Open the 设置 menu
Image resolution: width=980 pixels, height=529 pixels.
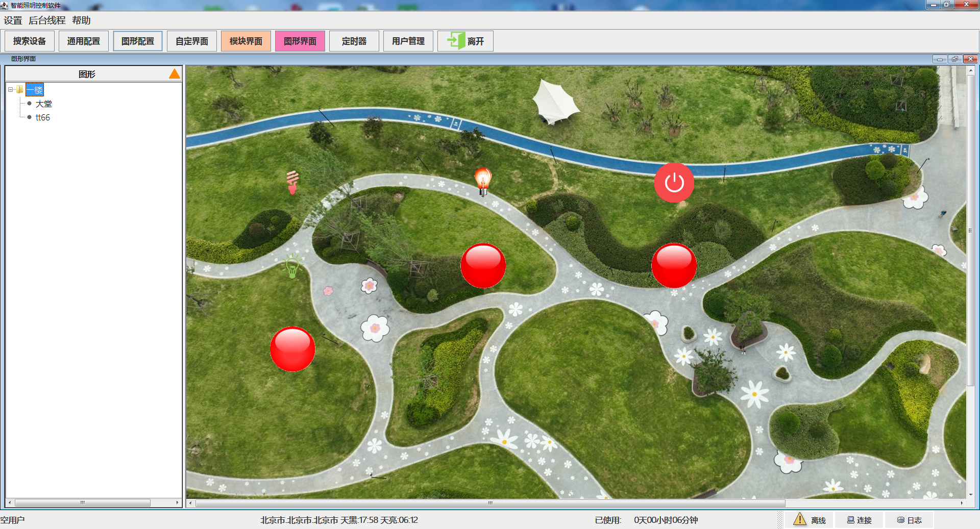click(x=13, y=20)
